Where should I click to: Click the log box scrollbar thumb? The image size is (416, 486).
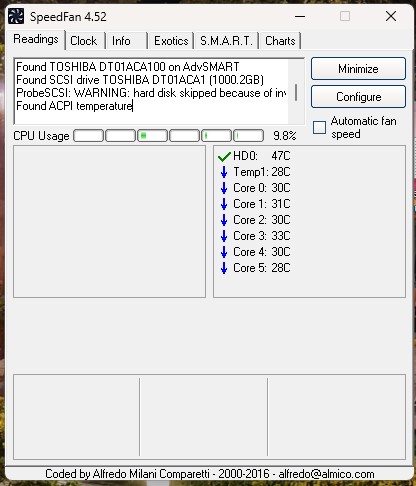[296, 93]
